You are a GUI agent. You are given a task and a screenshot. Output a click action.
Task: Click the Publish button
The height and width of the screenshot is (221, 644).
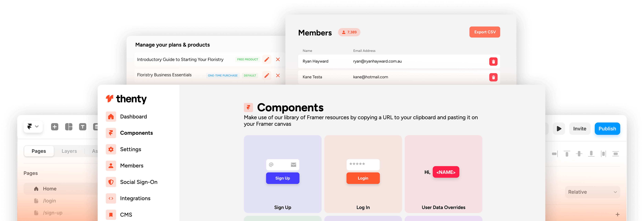pyautogui.click(x=607, y=129)
